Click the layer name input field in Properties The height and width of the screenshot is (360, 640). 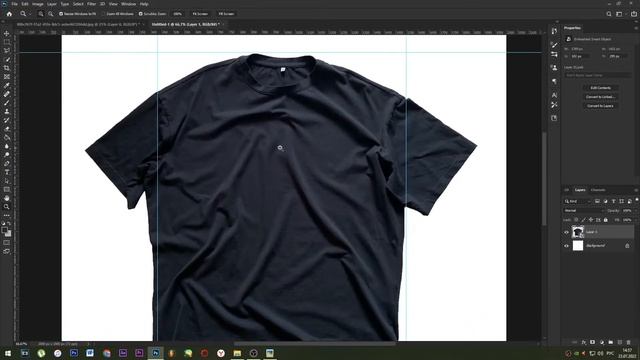(x=598, y=76)
